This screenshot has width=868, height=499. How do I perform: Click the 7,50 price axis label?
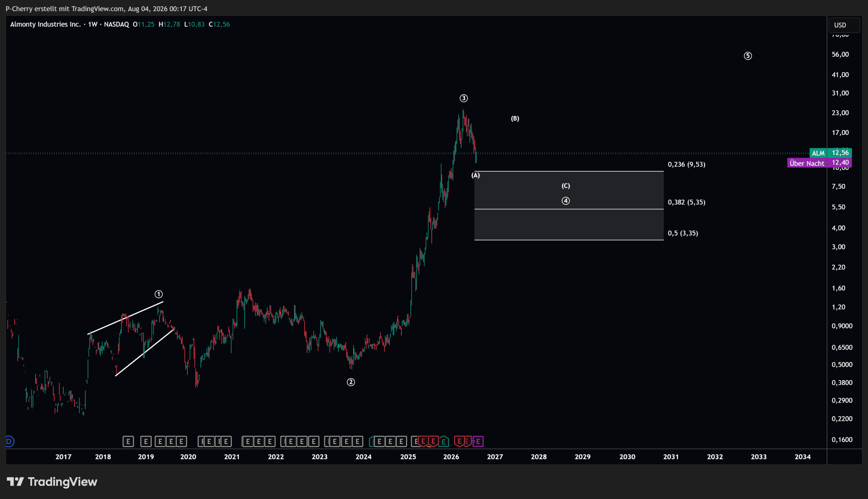(x=839, y=186)
